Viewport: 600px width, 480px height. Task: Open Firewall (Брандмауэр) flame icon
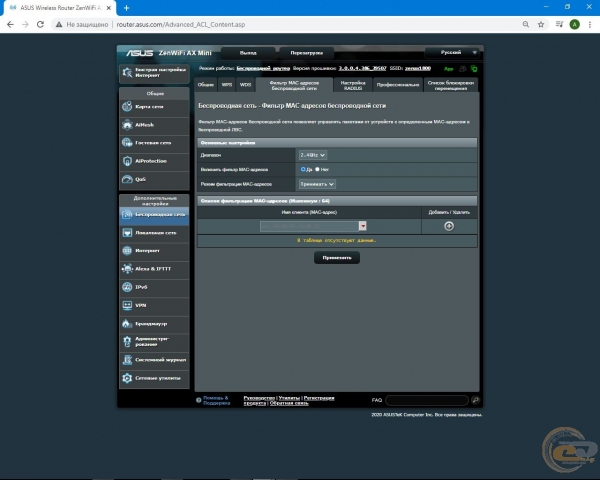127,323
